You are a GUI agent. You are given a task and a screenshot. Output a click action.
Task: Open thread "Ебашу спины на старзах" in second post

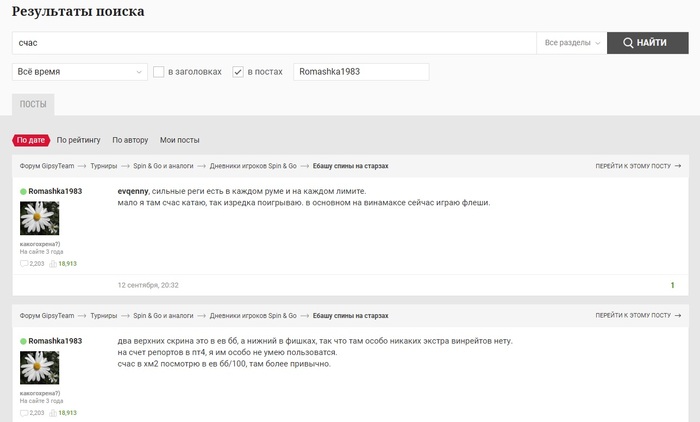click(x=350, y=316)
